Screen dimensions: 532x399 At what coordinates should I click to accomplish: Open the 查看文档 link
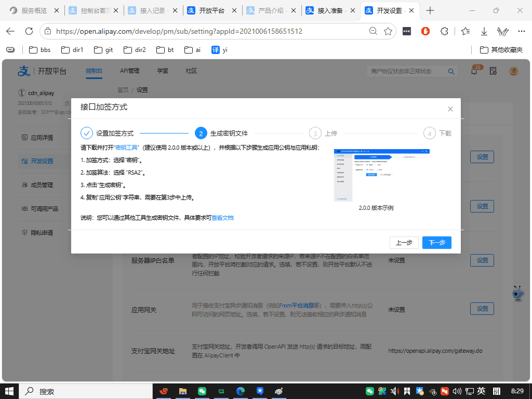point(222,218)
